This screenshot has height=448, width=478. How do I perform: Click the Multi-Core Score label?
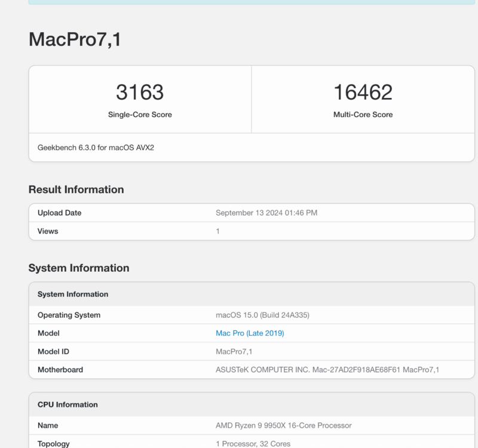(x=363, y=115)
